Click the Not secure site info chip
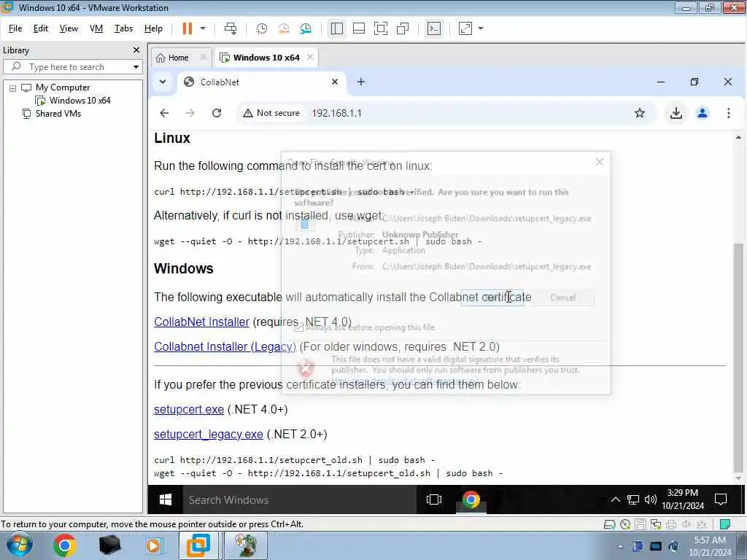The width and height of the screenshot is (747, 560). tap(271, 113)
